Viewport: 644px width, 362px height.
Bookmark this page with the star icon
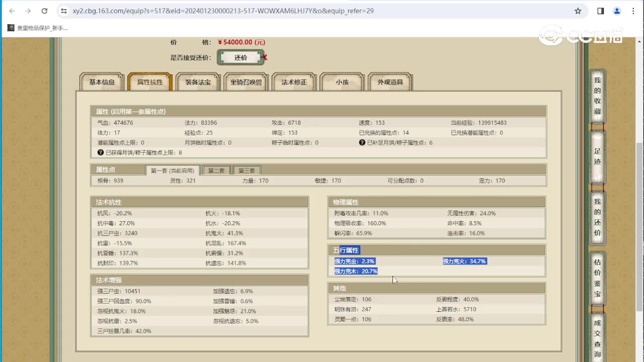[578, 11]
